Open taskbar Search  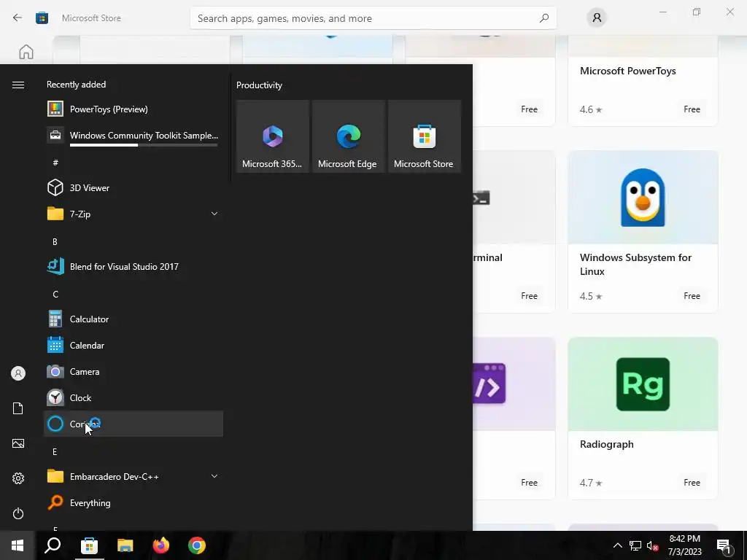click(x=53, y=545)
